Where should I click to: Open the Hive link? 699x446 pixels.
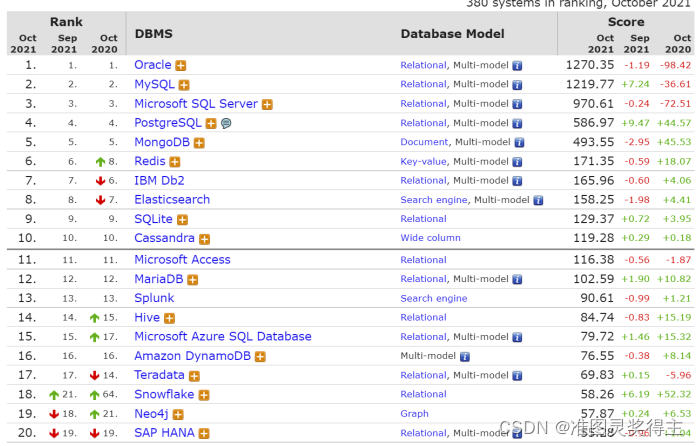(x=147, y=317)
